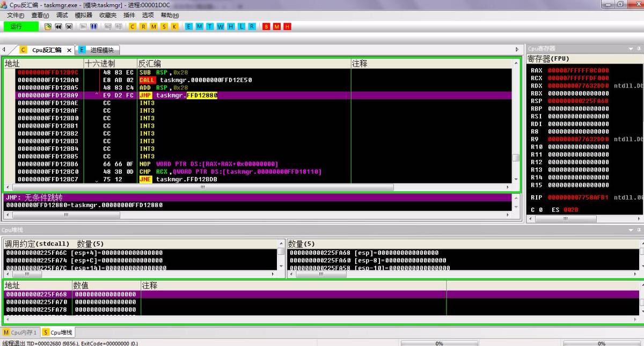Select the SUB RSP,0x28 instruction row

click(258, 72)
